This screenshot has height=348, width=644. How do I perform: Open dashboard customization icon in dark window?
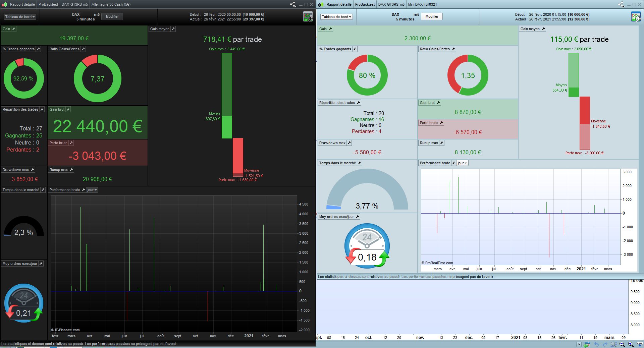pyautogui.click(x=308, y=16)
